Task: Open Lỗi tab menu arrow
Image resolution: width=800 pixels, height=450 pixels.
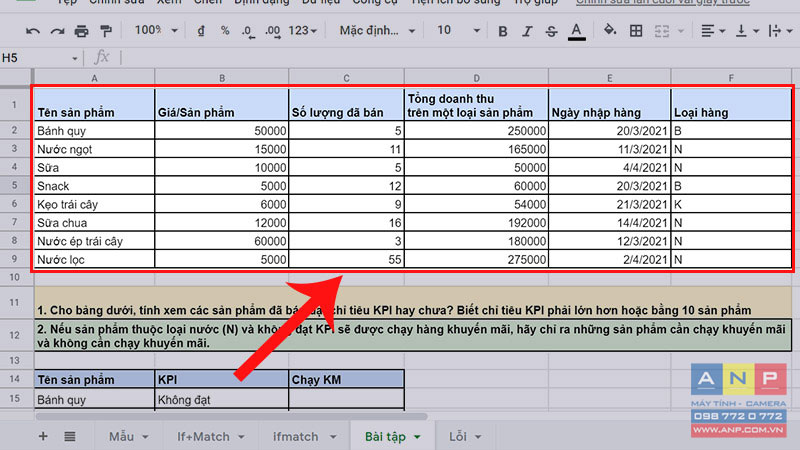Action: click(478, 437)
